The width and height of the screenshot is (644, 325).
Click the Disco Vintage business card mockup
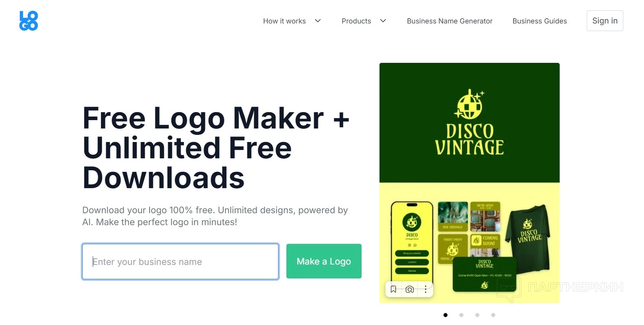coord(484,274)
